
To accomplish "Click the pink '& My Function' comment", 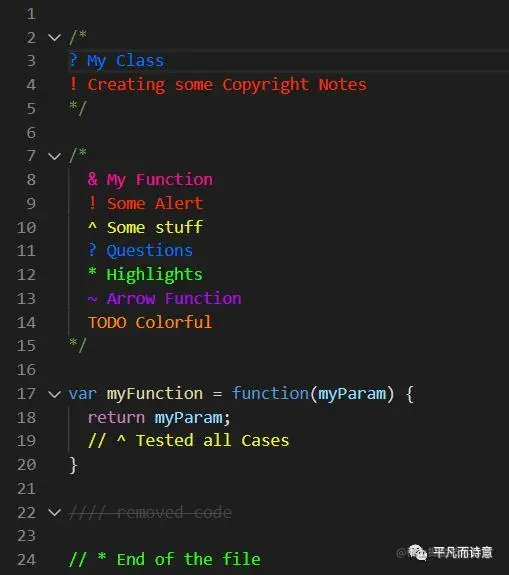I will coord(150,180).
